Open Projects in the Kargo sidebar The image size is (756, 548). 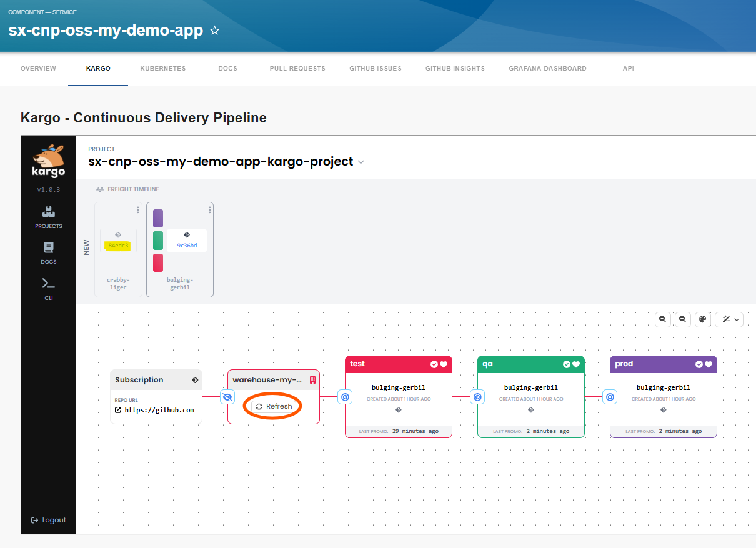49,217
